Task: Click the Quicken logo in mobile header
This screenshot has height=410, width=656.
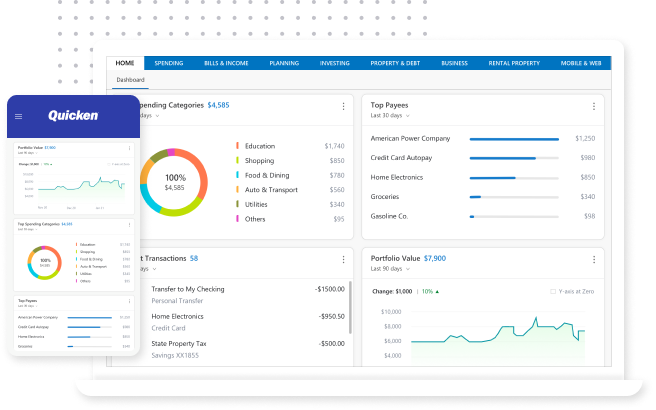Action: point(73,116)
